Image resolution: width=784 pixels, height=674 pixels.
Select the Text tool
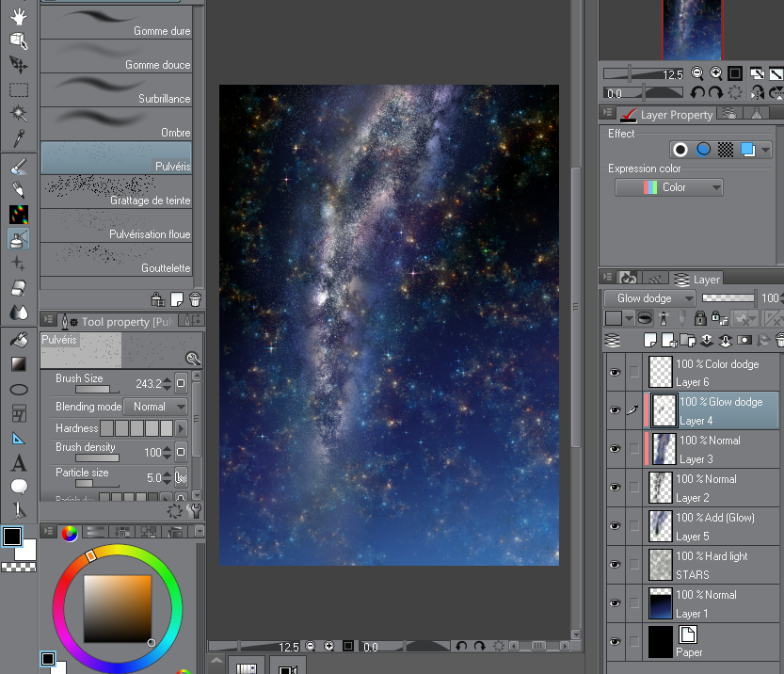coord(19,463)
